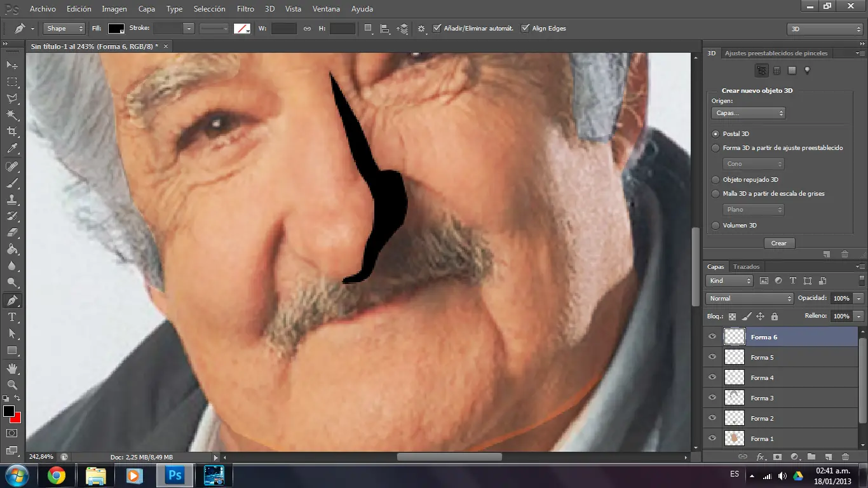Open the Archivo menu
Viewport: 868px width, 488px height.
point(43,9)
